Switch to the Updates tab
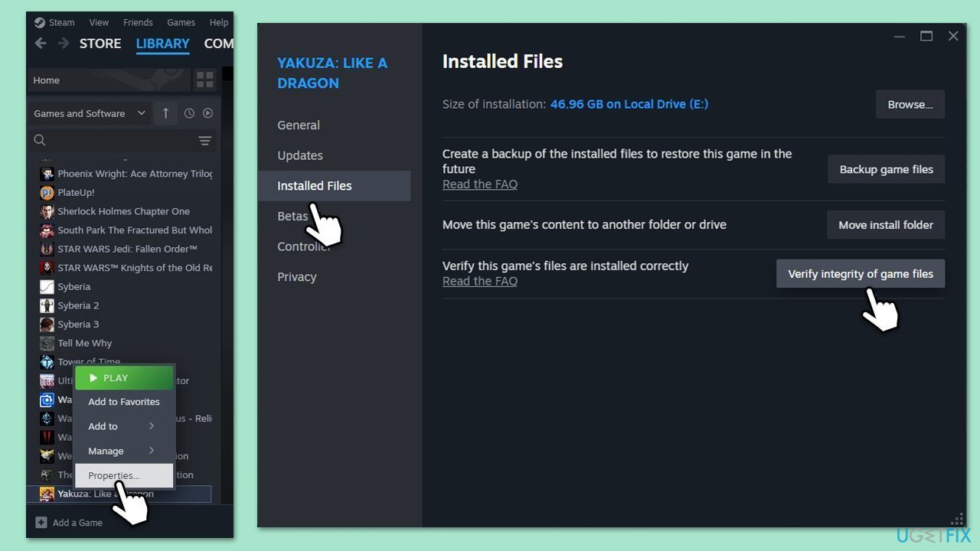 300,155
